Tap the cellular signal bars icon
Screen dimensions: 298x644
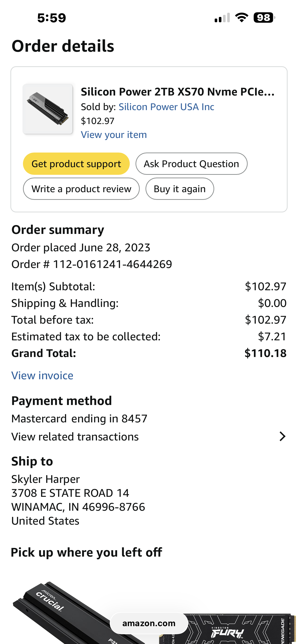[222, 18]
